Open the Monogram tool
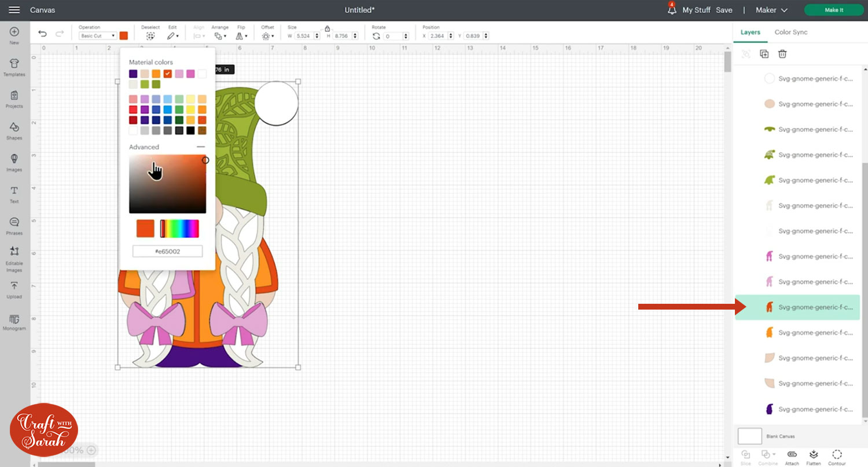This screenshot has width=868, height=467. [14, 322]
